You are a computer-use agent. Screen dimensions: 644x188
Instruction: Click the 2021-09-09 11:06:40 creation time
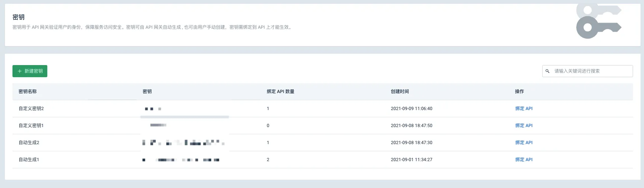click(412, 109)
